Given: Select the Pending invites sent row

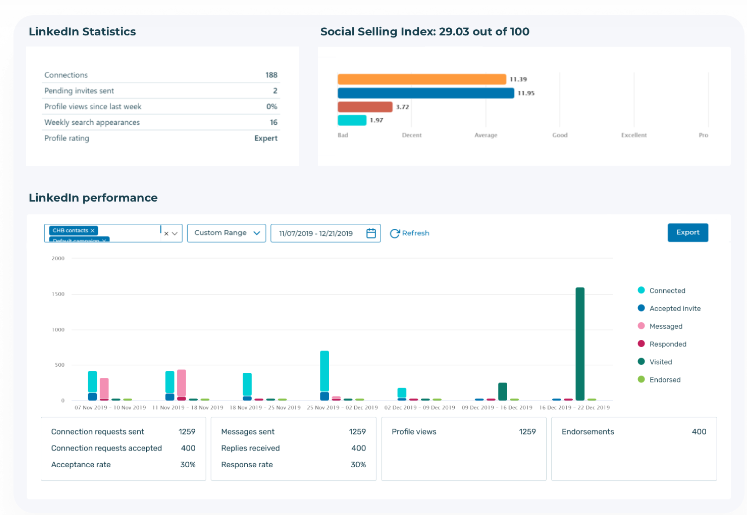Looking at the screenshot, I should click(161, 91).
